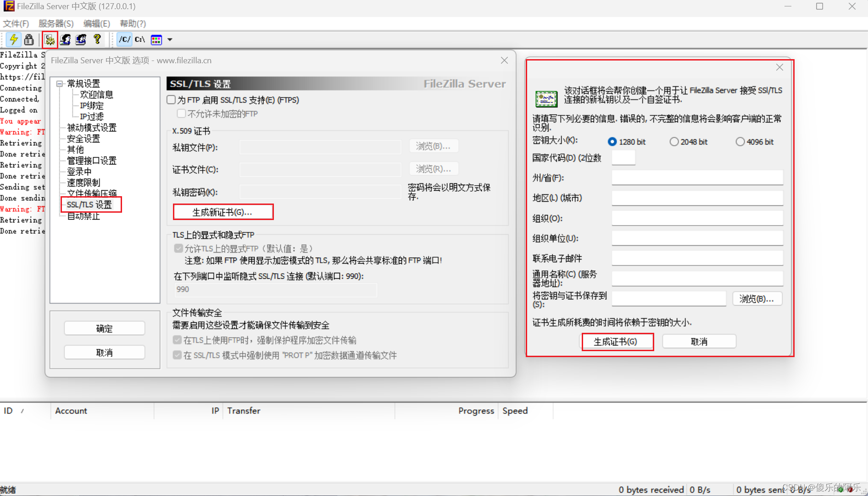Select 自动禁止 in the options tree

83,216
